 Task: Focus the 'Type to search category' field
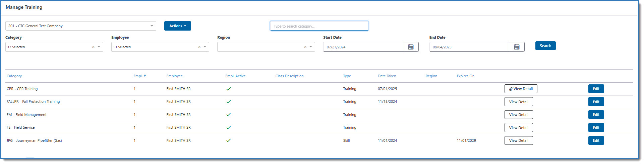pyautogui.click(x=319, y=26)
